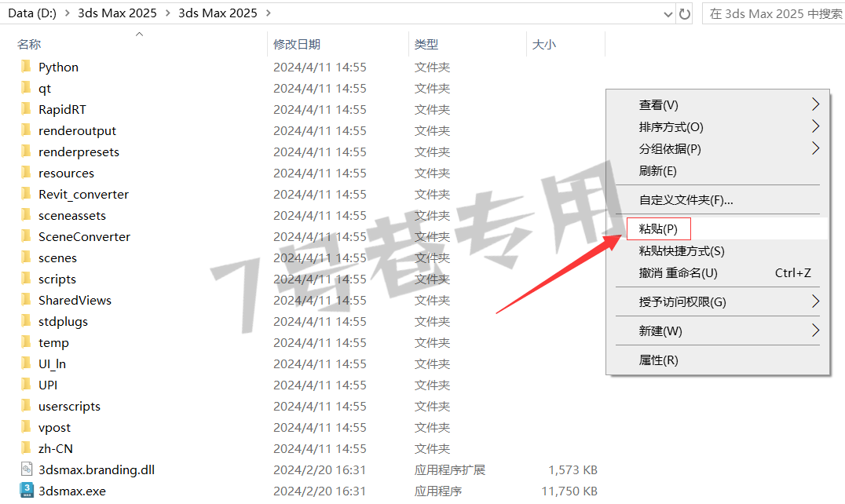Select the zh-CN folder icon
Viewport: 845px width, 504px height.
point(26,448)
